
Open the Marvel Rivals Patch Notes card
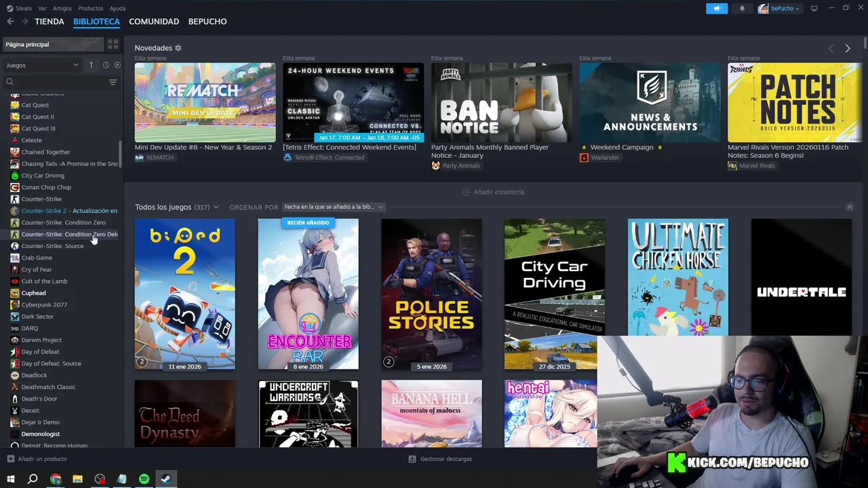click(795, 102)
